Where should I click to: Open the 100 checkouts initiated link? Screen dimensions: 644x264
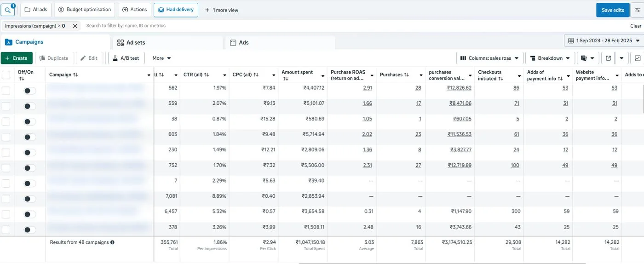point(515,165)
